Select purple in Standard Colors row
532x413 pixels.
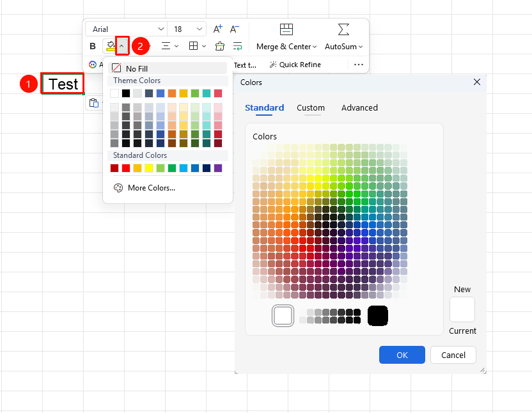[218, 168]
